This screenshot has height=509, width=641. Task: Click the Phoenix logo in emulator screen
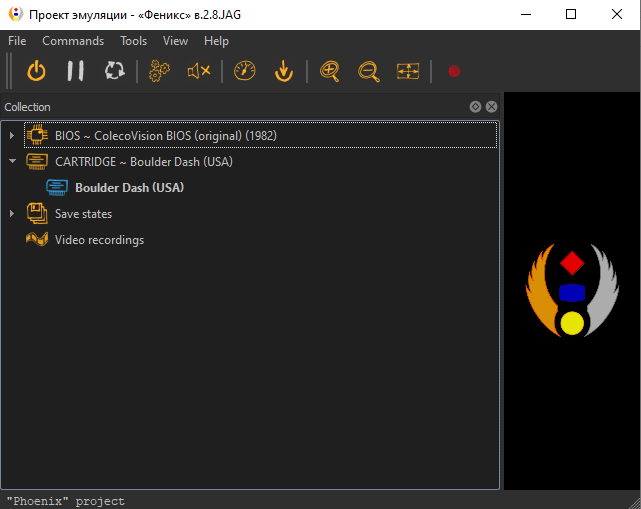572,291
